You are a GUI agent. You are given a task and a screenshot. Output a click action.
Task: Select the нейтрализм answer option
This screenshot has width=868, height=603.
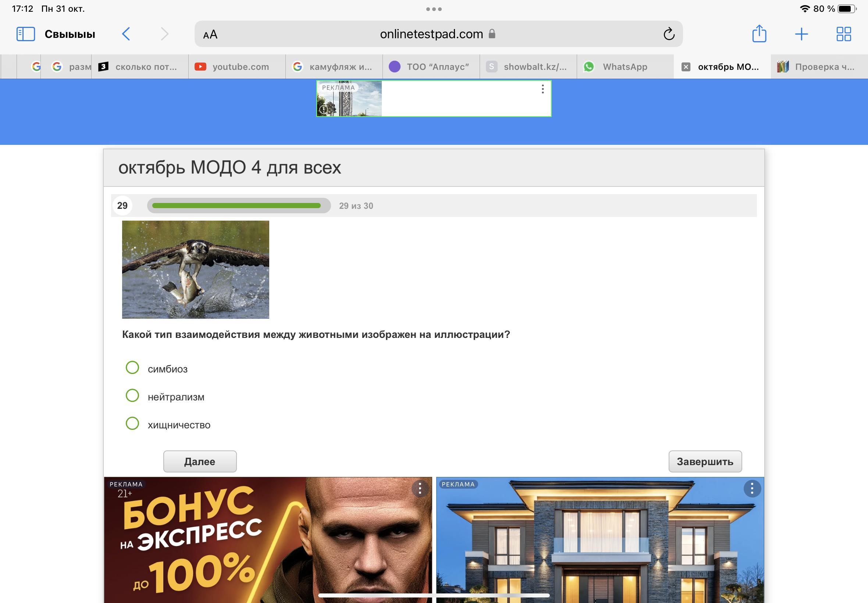(132, 396)
